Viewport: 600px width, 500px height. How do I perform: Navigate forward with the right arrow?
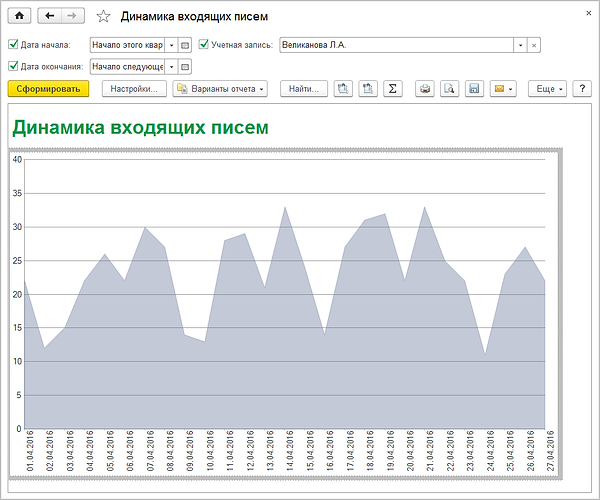pyautogui.click(x=72, y=16)
